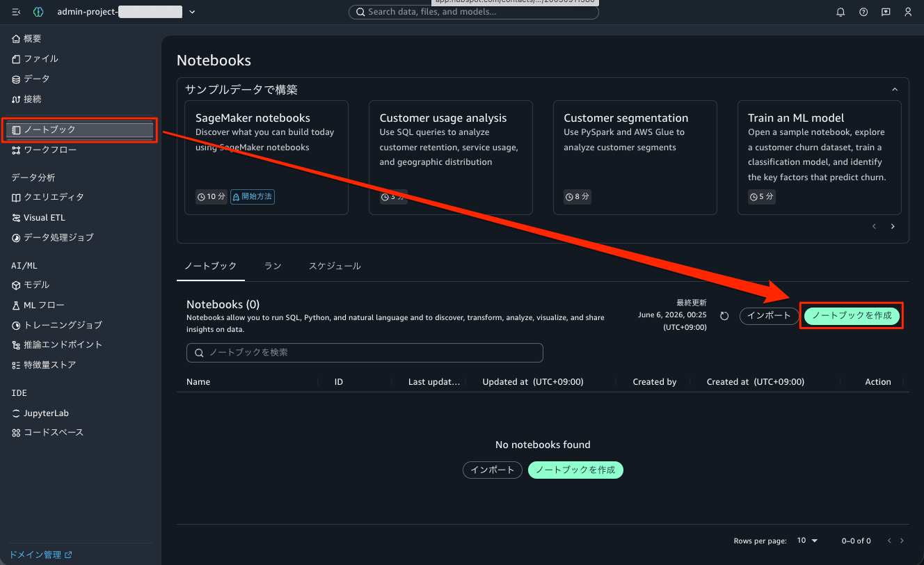Go to next table page chevron
This screenshot has height=565, width=924.
[x=902, y=541]
